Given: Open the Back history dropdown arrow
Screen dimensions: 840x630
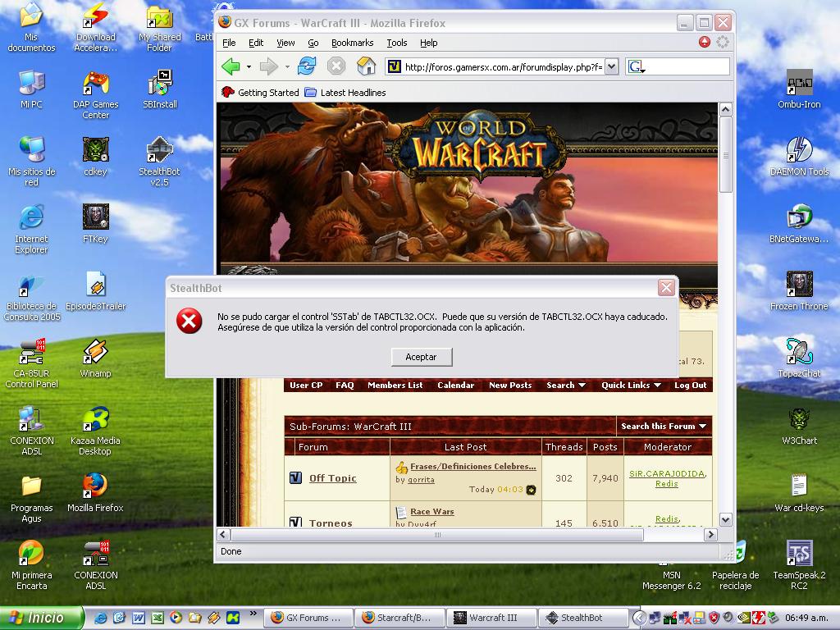Looking at the screenshot, I should pyautogui.click(x=249, y=67).
